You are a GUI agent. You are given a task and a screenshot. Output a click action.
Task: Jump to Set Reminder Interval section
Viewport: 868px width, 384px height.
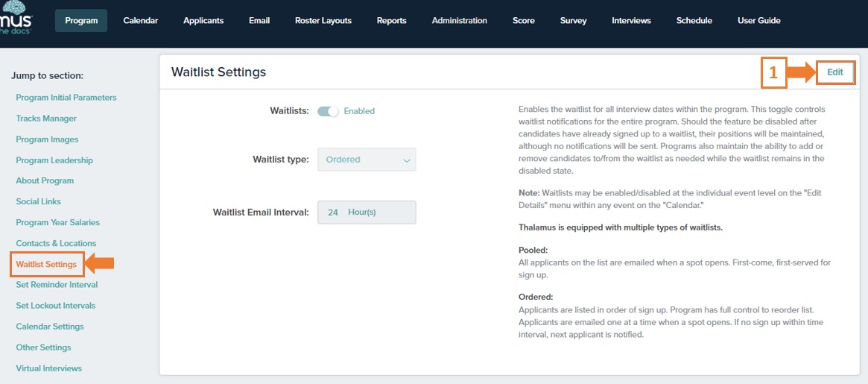pyautogui.click(x=57, y=285)
